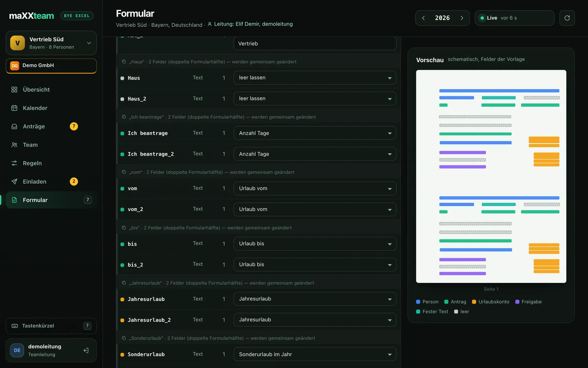The width and height of the screenshot is (588, 368).
Task: Click the Regeln sliders icon
Action: point(14,163)
